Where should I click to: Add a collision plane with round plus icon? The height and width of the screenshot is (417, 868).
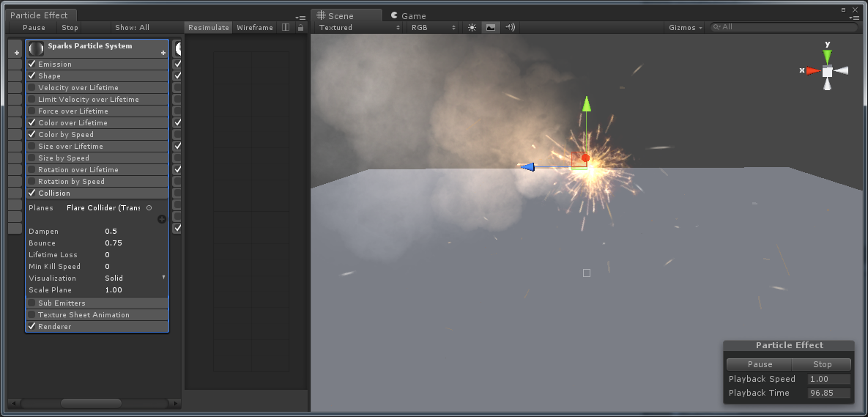click(x=162, y=219)
